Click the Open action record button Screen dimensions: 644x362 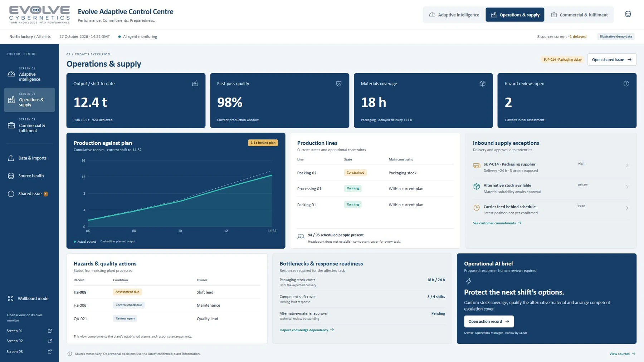point(489,321)
